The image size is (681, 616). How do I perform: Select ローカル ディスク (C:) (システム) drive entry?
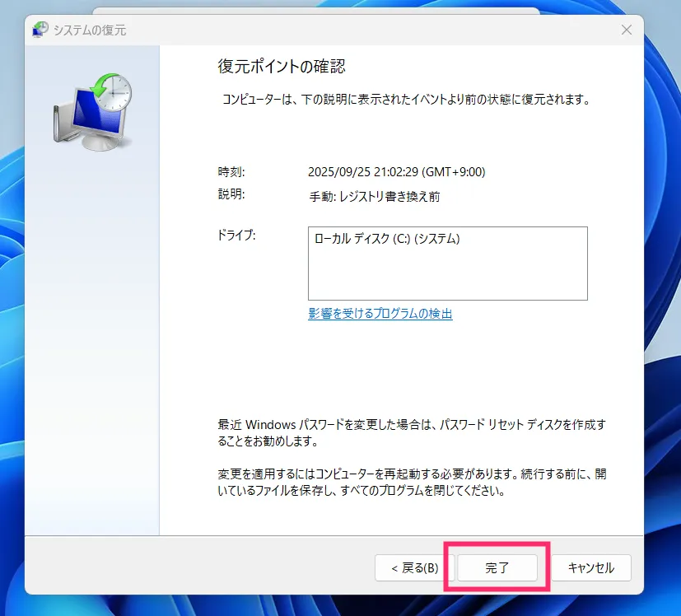pos(387,239)
